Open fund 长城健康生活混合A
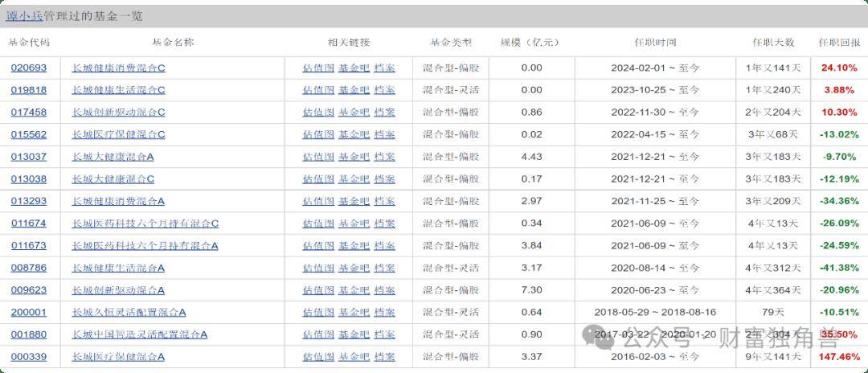The width and height of the screenshot is (868, 373). coord(118,268)
